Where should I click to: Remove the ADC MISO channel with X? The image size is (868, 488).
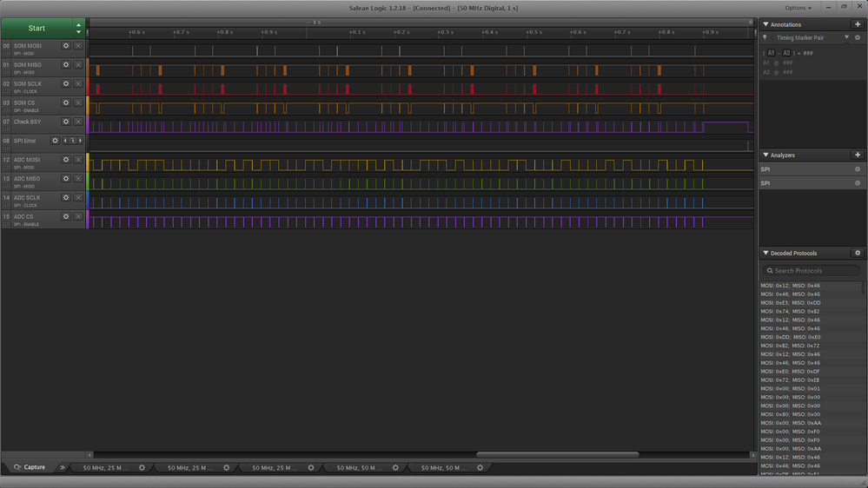click(x=78, y=179)
